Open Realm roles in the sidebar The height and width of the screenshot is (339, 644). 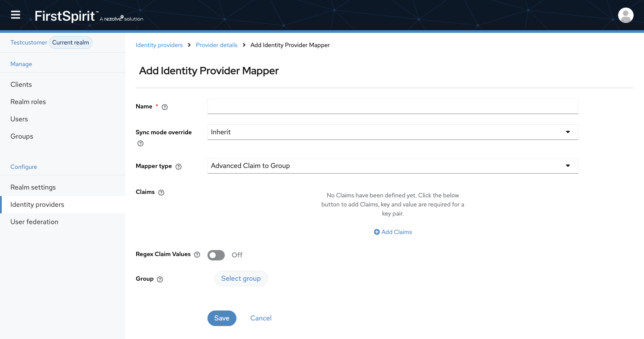pos(63,102)
